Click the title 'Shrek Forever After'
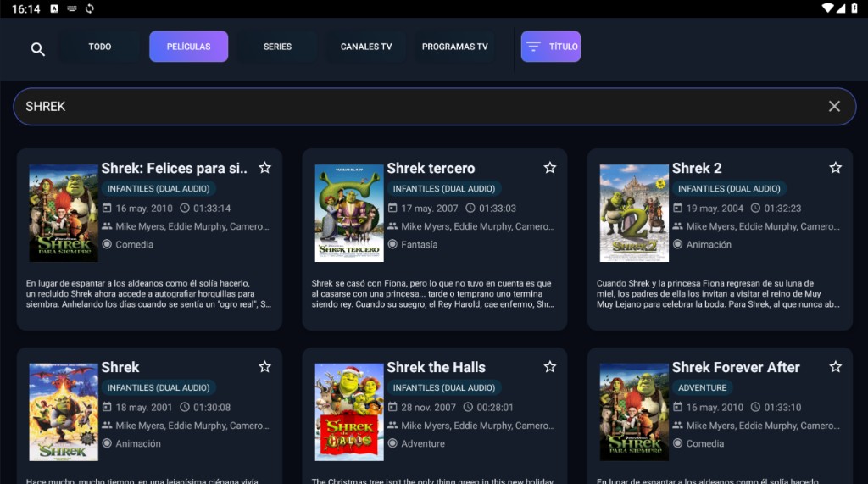The width and height of the screenshot is (868, 484). [x=736, y=367]
